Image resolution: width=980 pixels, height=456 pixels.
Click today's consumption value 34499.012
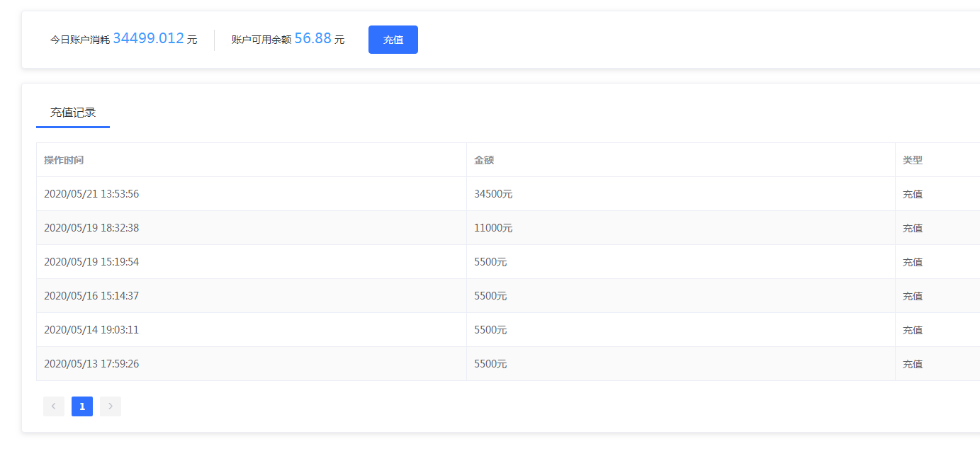pyautogui.click(x=148, y=39)
